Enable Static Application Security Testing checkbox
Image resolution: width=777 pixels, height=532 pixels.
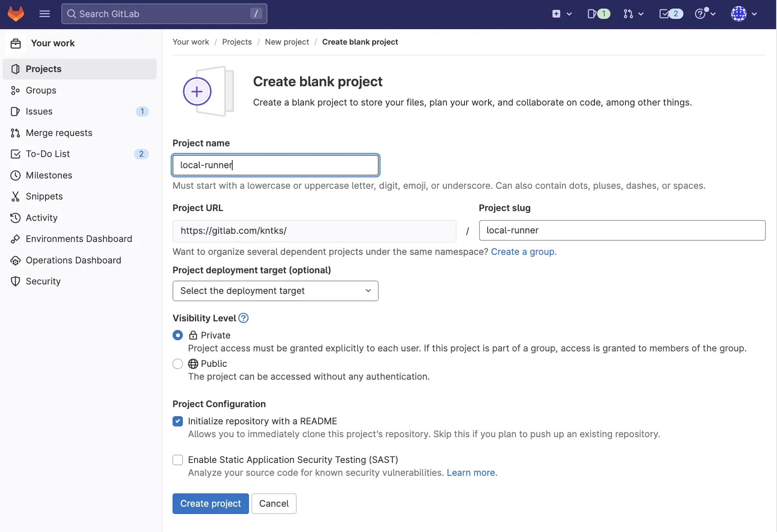[x=178, y=460]
